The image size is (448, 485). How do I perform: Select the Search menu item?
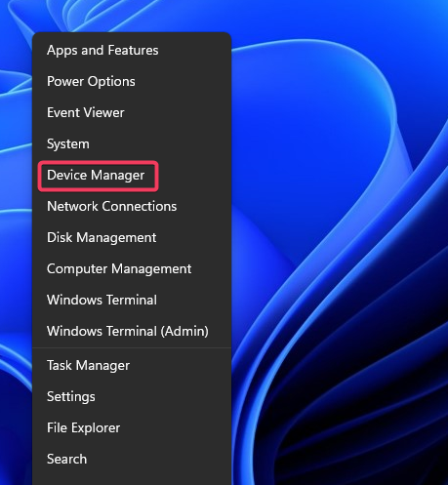pyautogui.click(x=132, y=459)
